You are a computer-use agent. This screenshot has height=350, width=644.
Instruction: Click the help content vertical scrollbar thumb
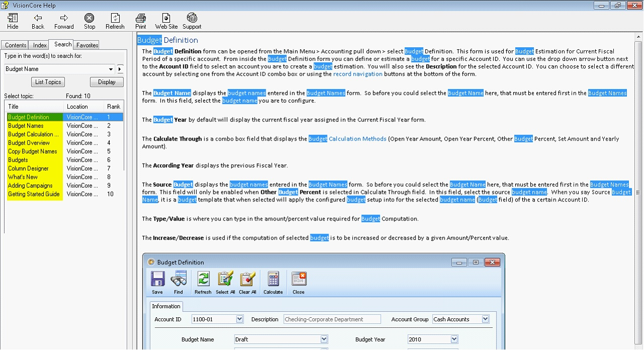(x=638, y=192)
